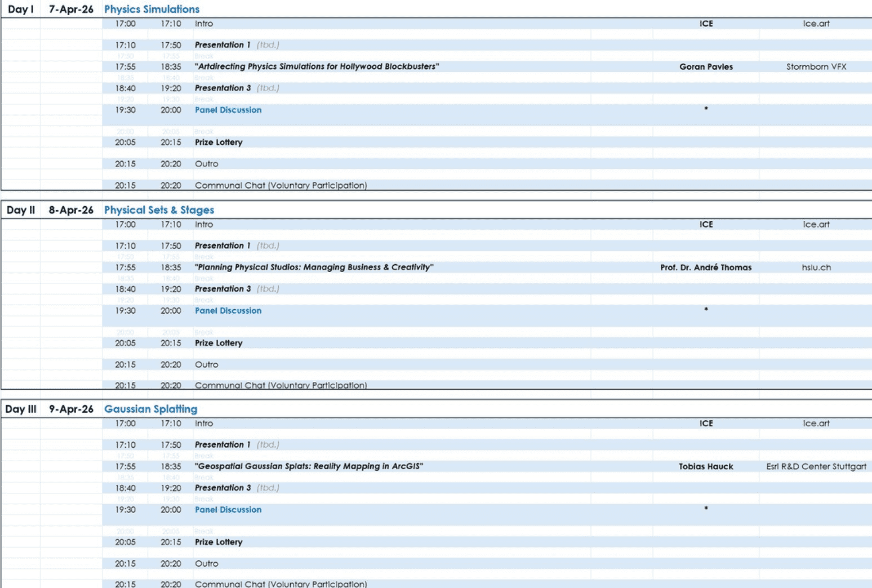Open the Physics Simulations session heading
The height and width of the screenshot is (588, 872).
coord(151,9)
